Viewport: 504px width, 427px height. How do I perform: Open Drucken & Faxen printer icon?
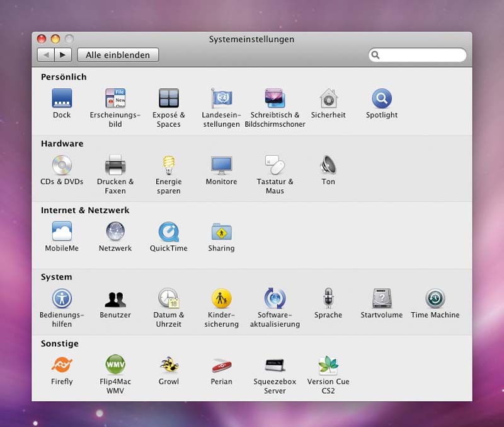tap(115, 165)
